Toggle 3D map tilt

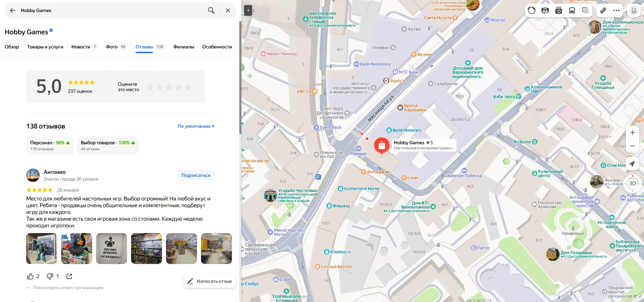tap(633, 183)
